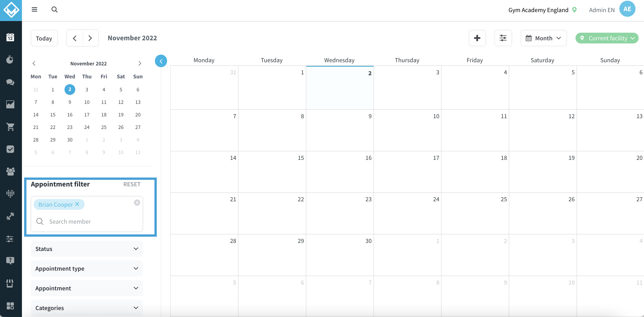Open the hamburger menu
This screenshot has width=644, height=317.
(x=34, y=9)
